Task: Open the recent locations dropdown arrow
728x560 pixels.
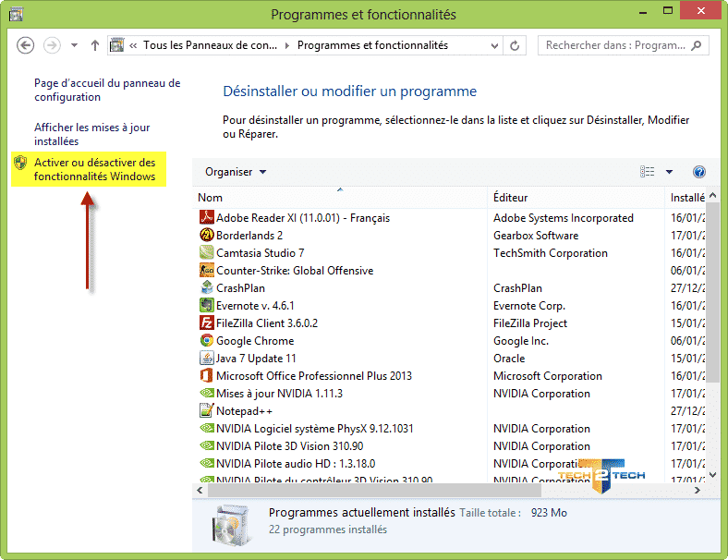Action: click(x=74, y=45)
